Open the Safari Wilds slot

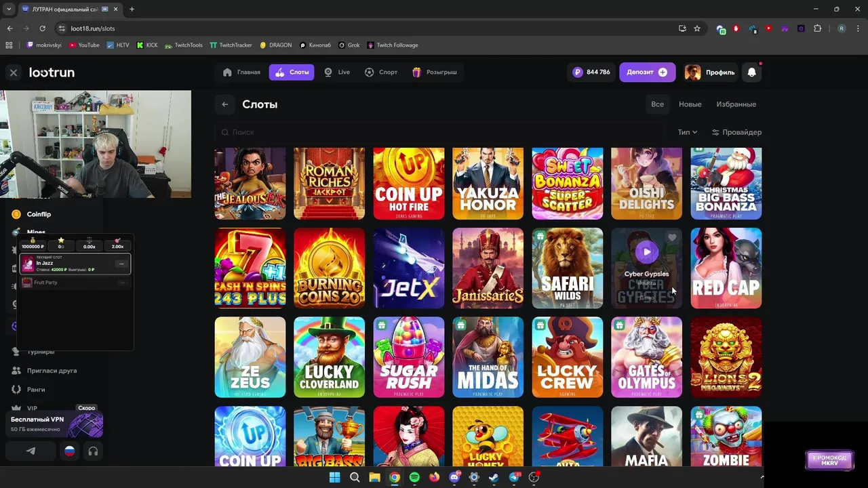tap(568, 268)
